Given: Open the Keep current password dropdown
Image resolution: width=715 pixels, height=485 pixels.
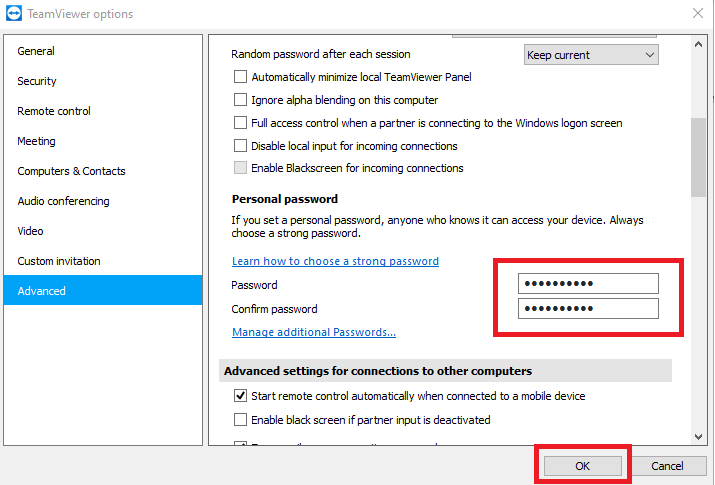Looking at the screenshot, I should pyautogui.click(x=591, y=55).
